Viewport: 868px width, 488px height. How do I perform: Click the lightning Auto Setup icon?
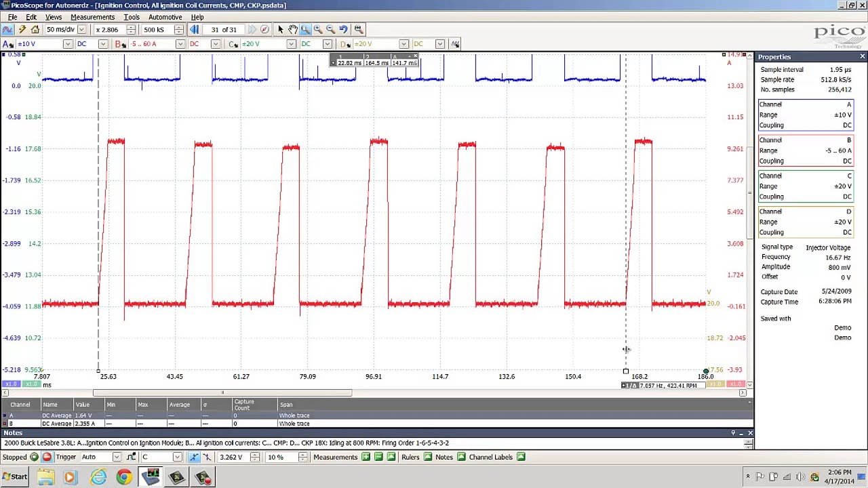click(22, 30)
